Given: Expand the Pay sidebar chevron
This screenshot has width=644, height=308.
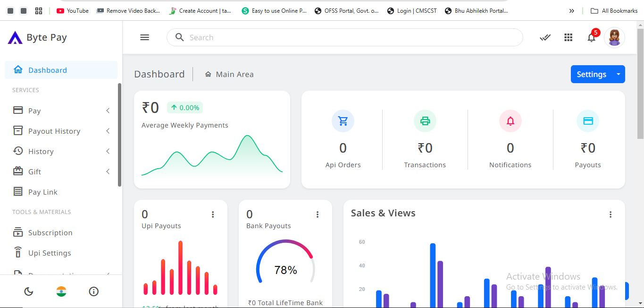Looking at the screenshot, I should coord(108,111).
